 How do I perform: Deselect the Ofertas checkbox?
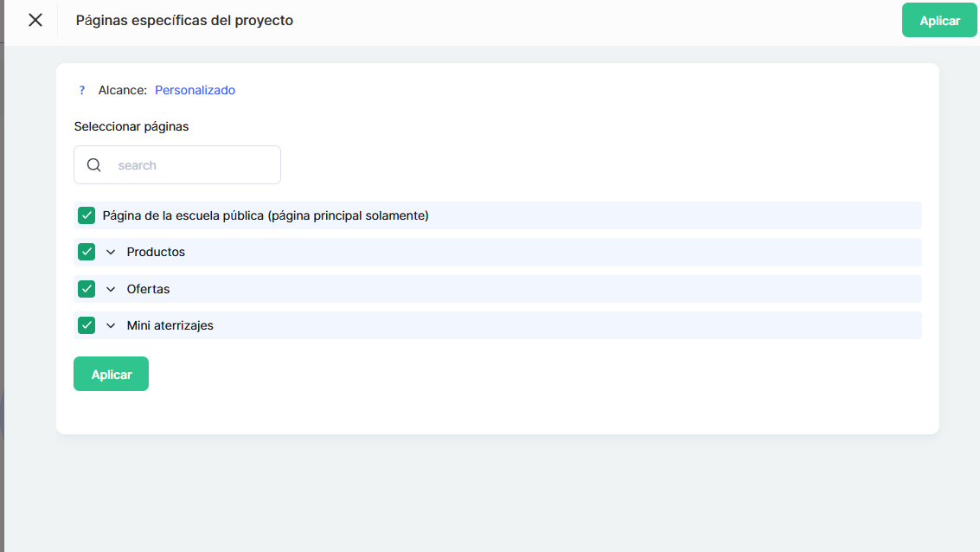coord(86,289)
